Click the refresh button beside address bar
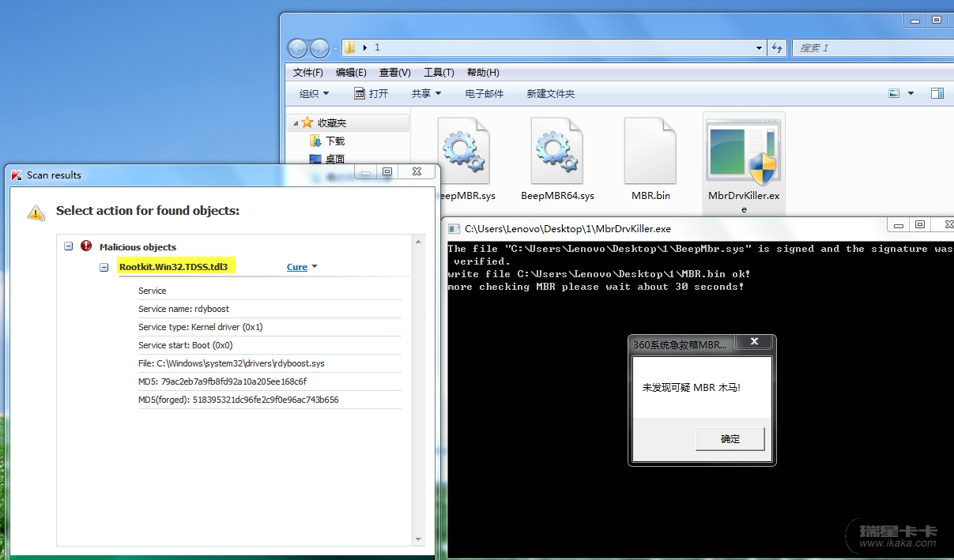 (777, 47)
